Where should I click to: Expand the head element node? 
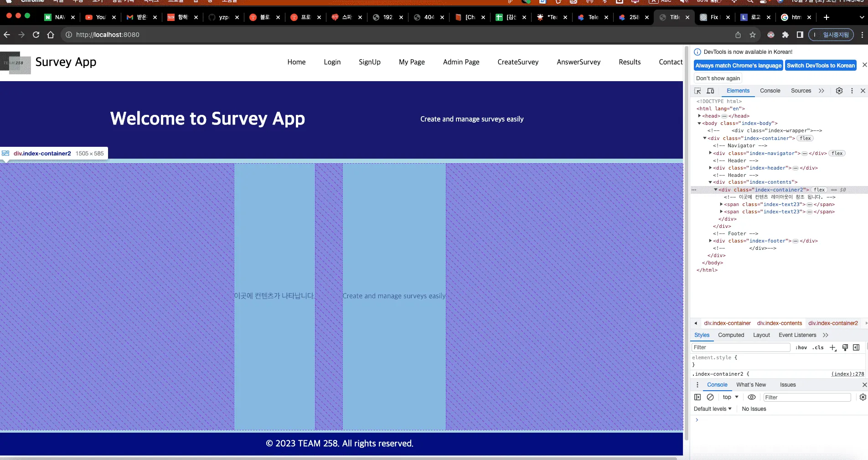pos(699,116)
